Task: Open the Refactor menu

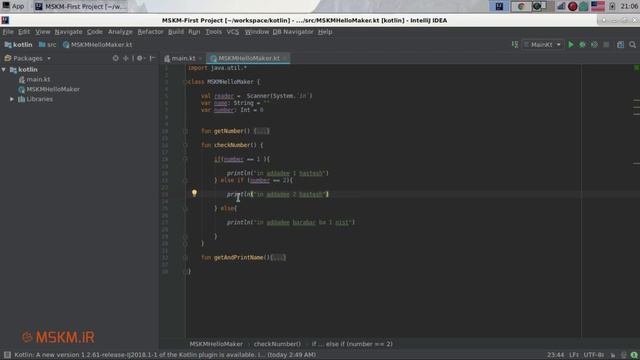Action: [x=150, y=32]
